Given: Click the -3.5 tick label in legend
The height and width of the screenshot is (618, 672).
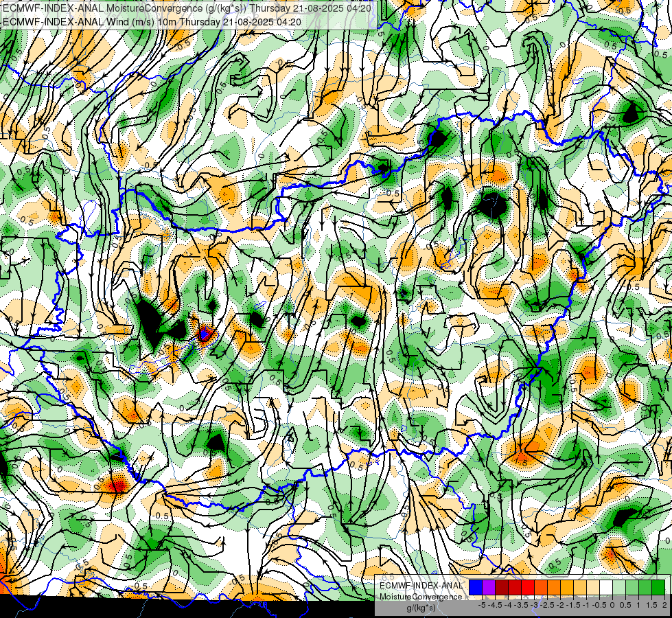Looking at the screenshot, I should click(521, 605).
